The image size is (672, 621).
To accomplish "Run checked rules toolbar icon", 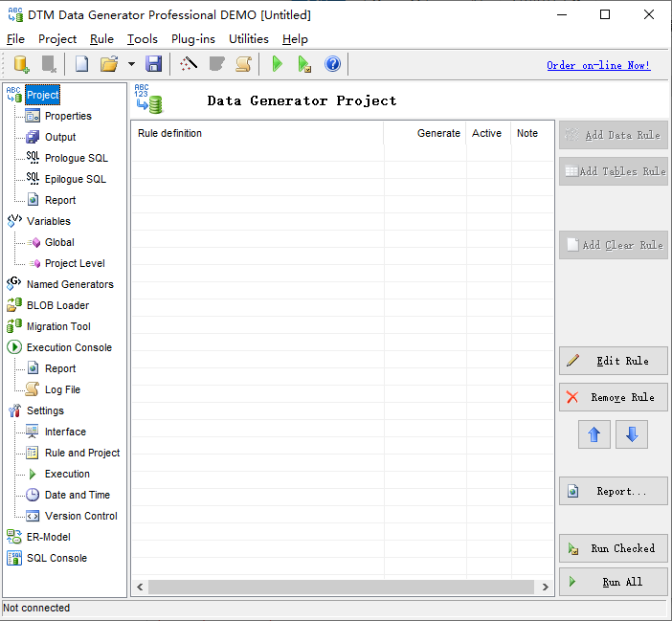I will pyautogui.click(x=304, y=64).
